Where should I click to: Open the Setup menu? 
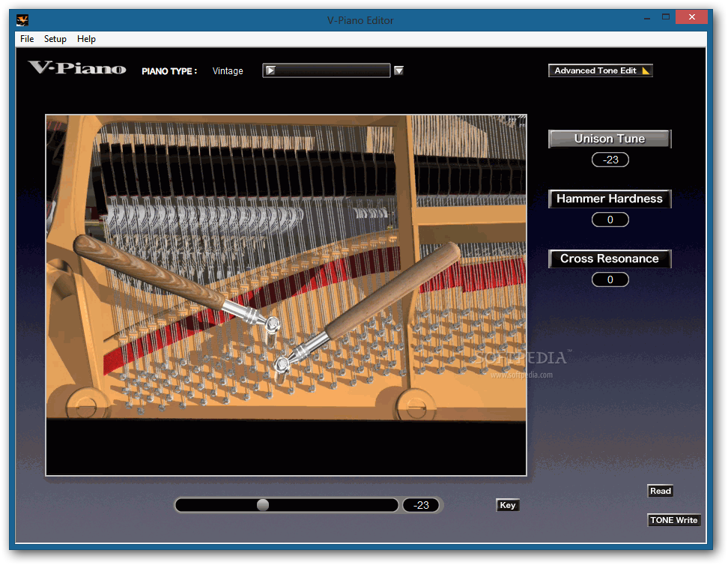(x=55, y=39)
